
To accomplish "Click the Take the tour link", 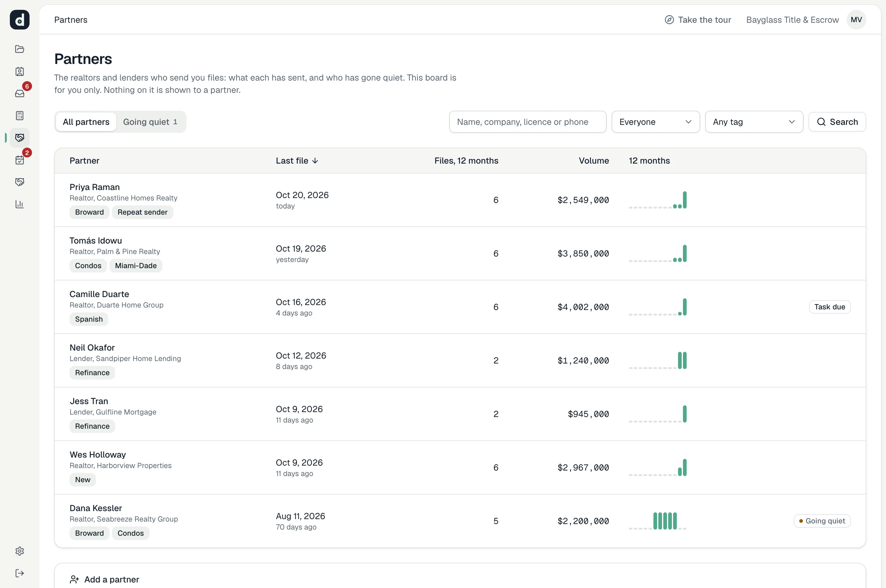I will tap(698, 19).
